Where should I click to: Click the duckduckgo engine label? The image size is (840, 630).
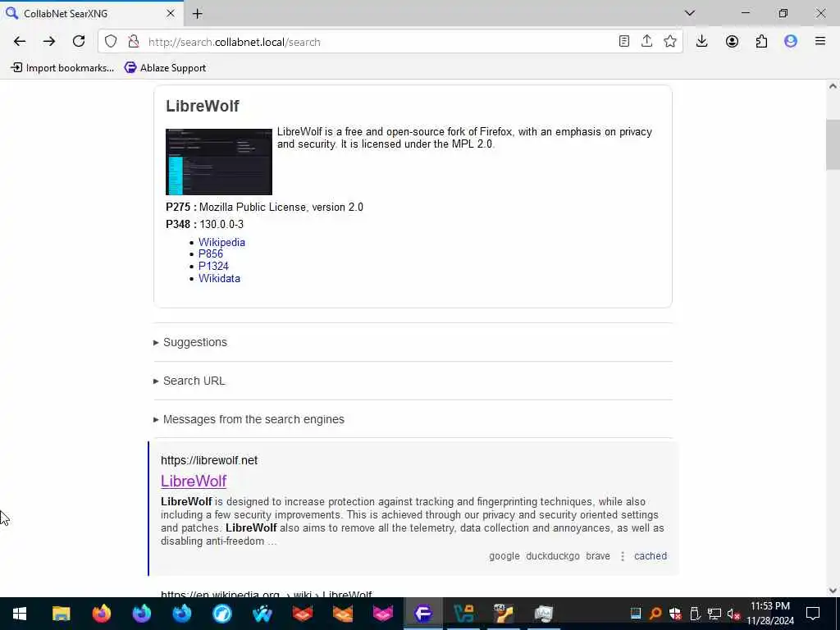pyautogui.click(x=552, y=556)
